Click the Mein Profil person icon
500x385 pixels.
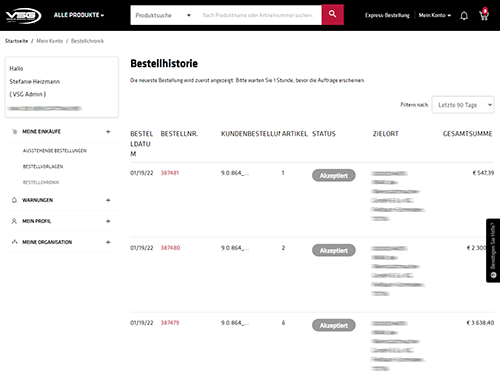14,221
